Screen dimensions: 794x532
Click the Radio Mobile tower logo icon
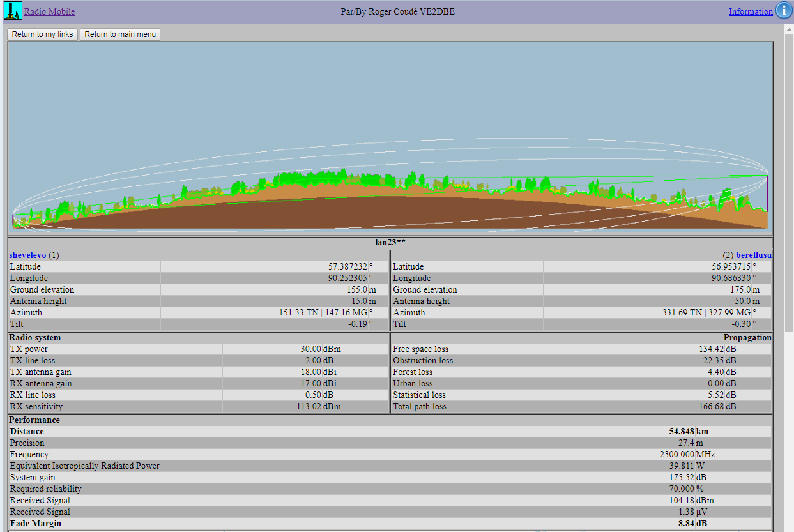coord(13,11)
